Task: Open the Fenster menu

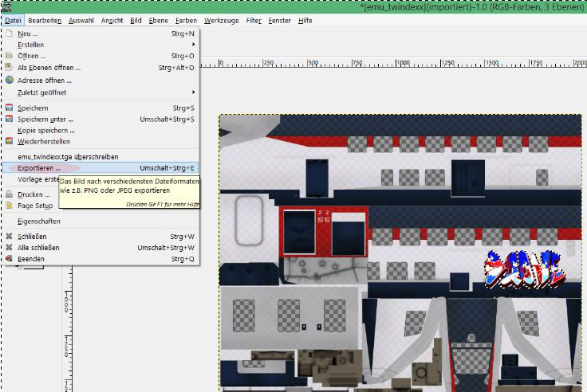Action: [279, 21]
